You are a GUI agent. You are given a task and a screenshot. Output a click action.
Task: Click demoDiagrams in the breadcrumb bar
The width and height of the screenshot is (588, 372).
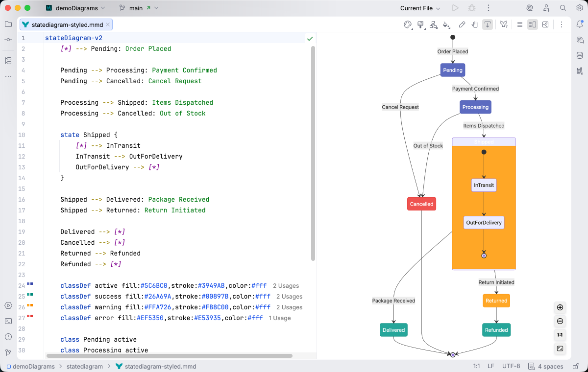click(31, 366)
